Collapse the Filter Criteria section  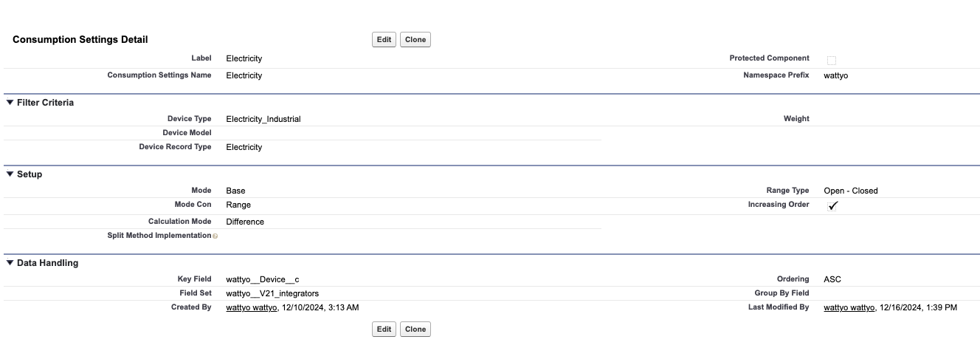(10, 103)
